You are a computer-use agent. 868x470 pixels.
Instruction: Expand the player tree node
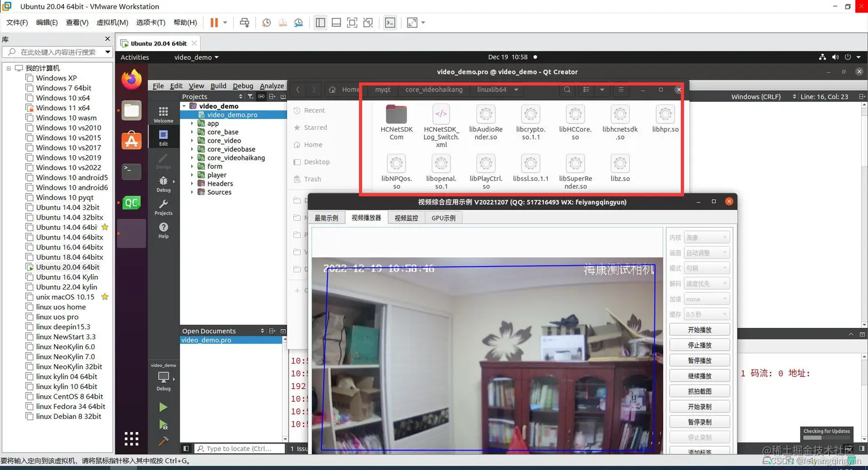tap(192, 175)
